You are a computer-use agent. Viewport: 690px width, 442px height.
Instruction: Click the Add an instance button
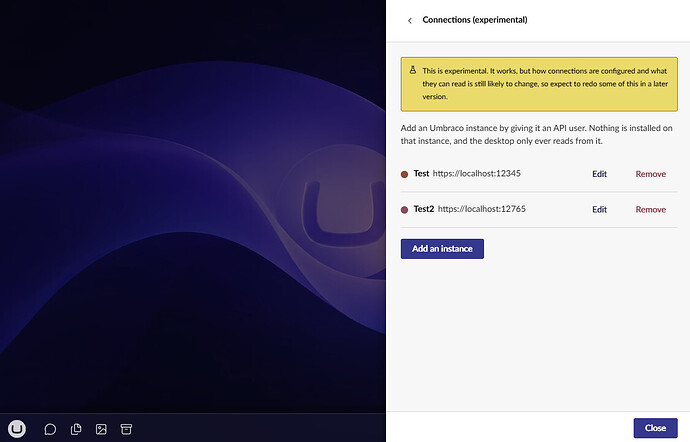442,249
